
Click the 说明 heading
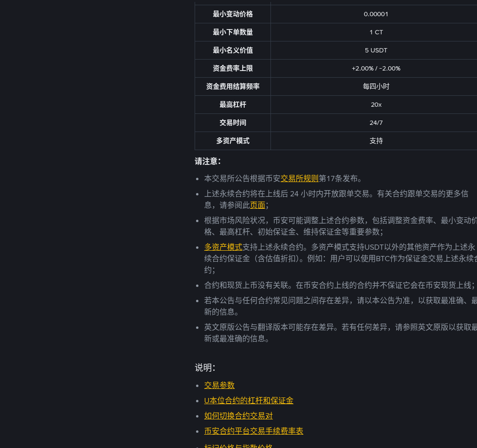coord(205,367)
